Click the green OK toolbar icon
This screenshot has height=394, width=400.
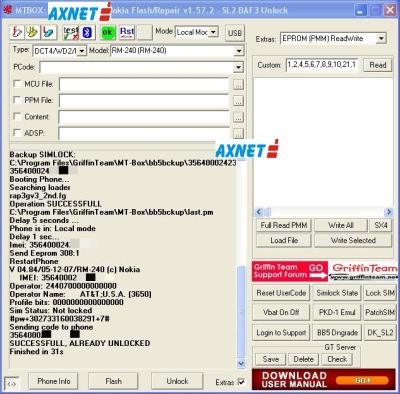tap(107, 32)
